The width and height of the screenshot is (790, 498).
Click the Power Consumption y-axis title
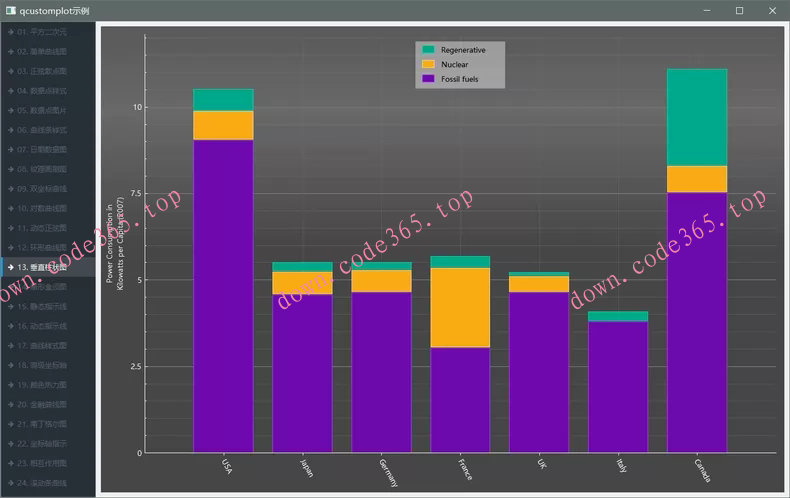pos(115,243)
